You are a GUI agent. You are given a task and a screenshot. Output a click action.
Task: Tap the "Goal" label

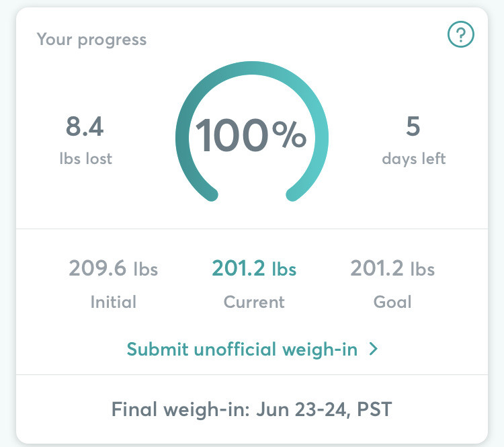[x=392, y=302]
